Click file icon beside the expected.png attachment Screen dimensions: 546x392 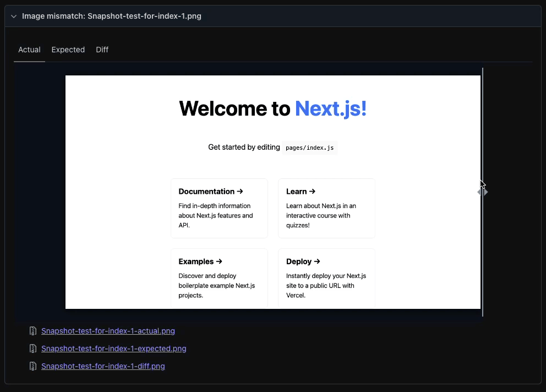point(33,349)
